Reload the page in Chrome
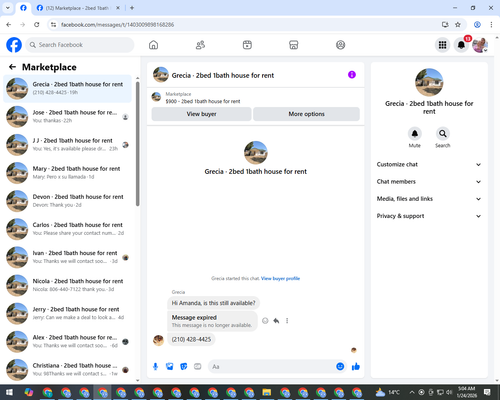The width and height of the screenshot is (500, 400). pyautogui.click(x=37, y=24)
